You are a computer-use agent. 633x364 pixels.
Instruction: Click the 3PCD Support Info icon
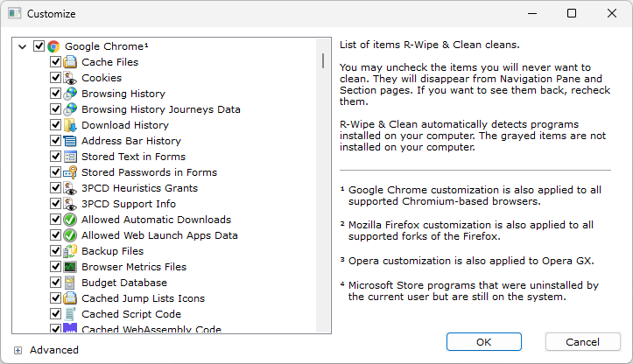pyautogui.click(x=70, y=204)
